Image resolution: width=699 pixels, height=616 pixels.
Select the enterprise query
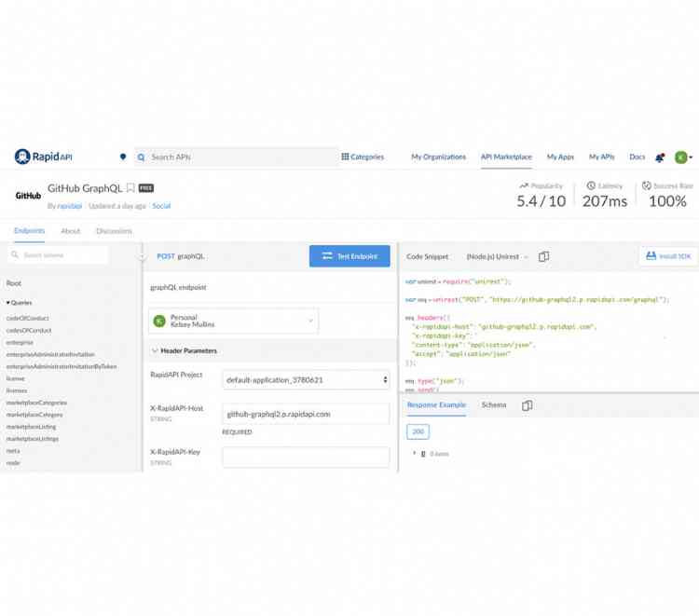tap(20, 342)
